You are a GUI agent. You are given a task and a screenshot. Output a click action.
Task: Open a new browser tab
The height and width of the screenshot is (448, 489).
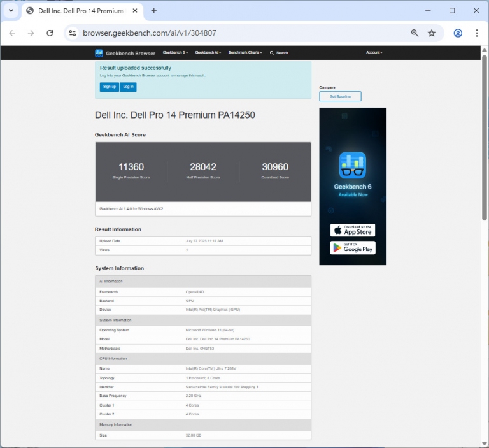(x=153, y=11)
